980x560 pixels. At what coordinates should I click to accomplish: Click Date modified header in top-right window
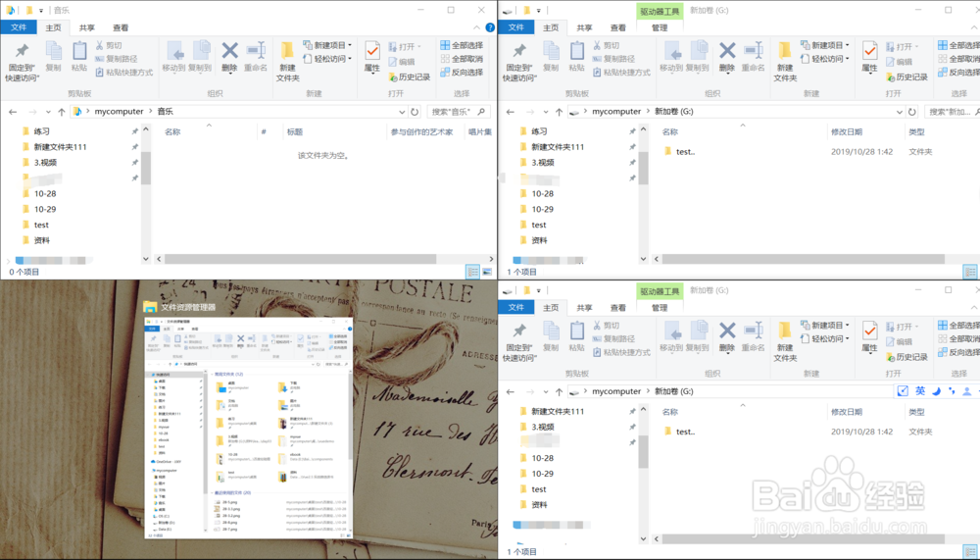tap(847, 132)
